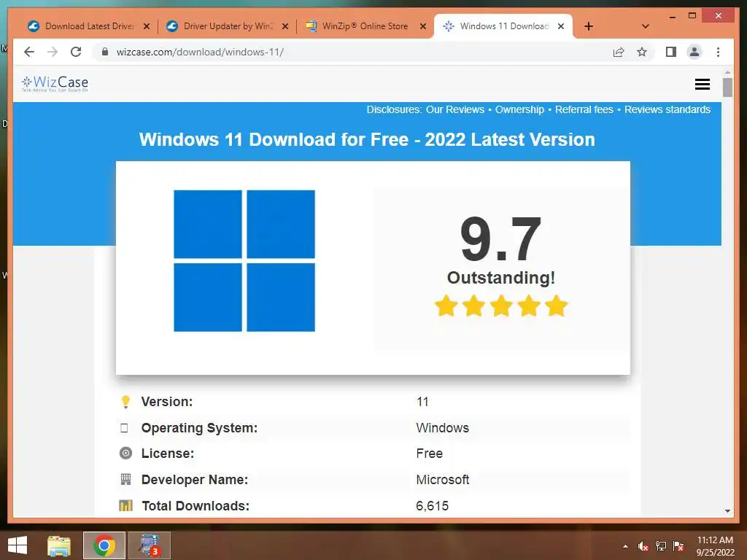Image resolution: width=747 pixels, height=560 pixels.
Task: Click the Chrome taskbar icon
Action: click(104, 545)
